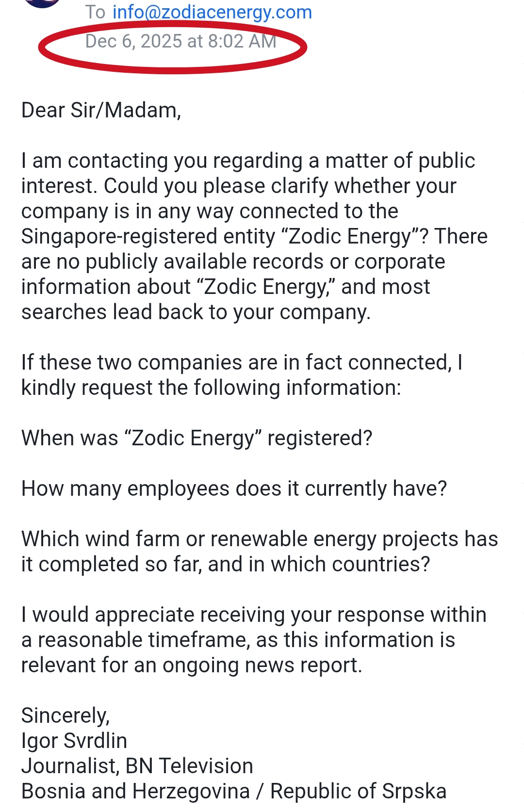524x812 pixels.
Task: Click the "Dear Sir/Madam," greeting
Action: coord(101,110)
